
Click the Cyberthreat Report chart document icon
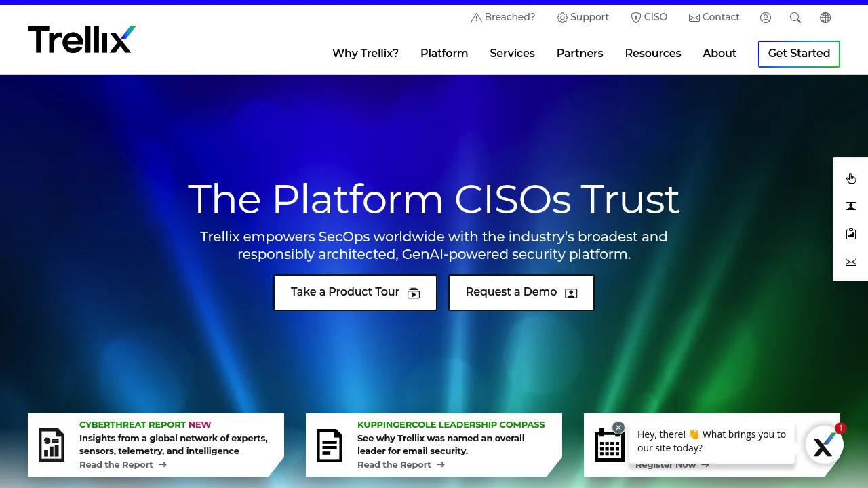point(52,445)
